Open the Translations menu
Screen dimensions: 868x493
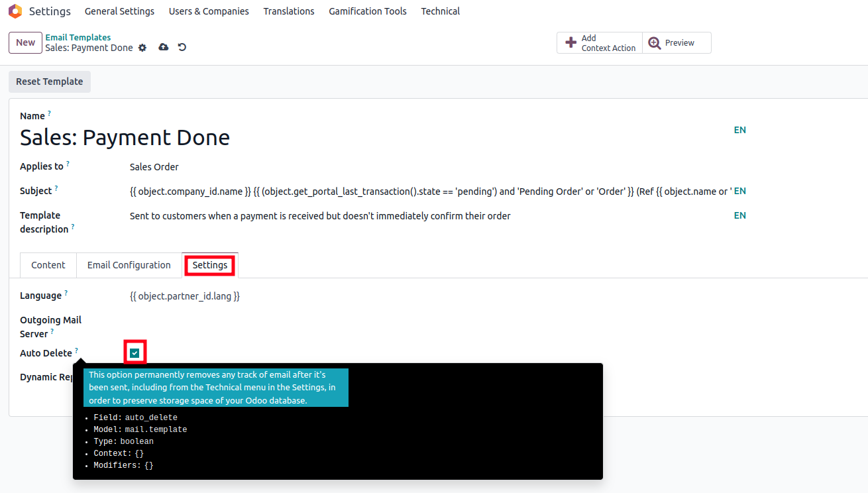(x=289, y=11)
